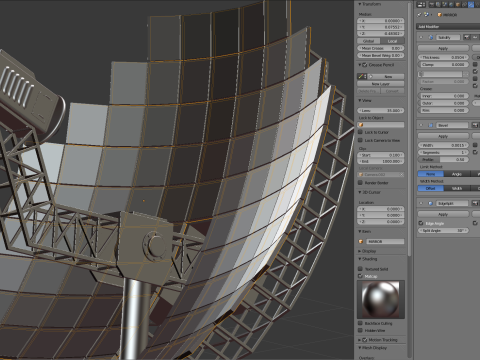The image size is (480, 360).
Task: Open the Matcap sphere preview thumbnail
Action: [x=381, y=299]
